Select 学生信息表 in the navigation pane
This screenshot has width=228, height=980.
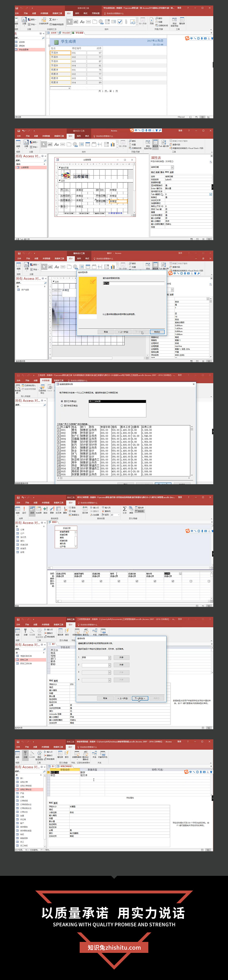coord(30,49)
